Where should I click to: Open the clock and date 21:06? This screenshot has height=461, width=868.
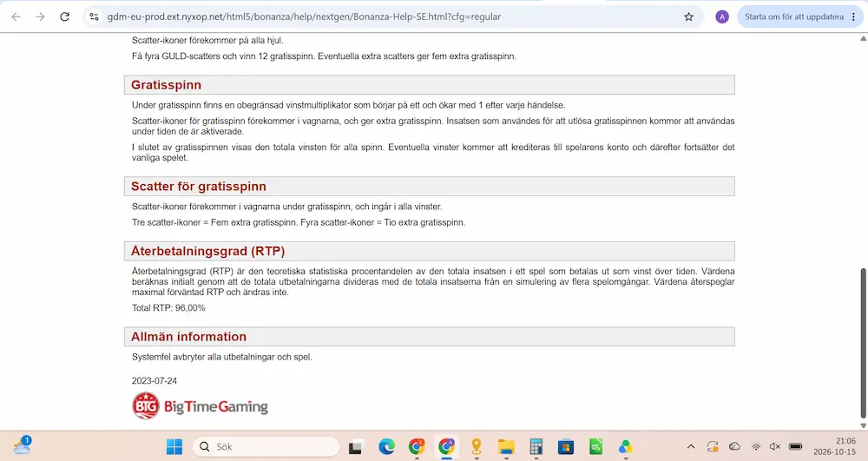tap(834, 446)
